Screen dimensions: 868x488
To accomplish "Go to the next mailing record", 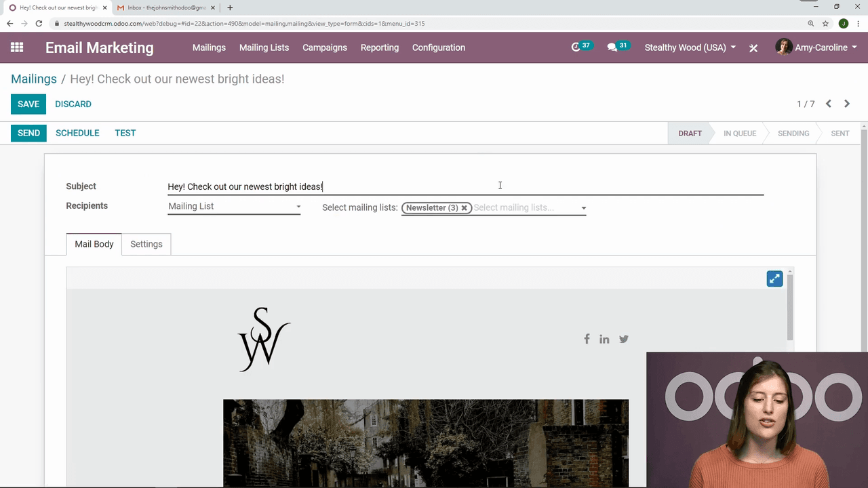I will pyautogui.click(x=847, y=104).
